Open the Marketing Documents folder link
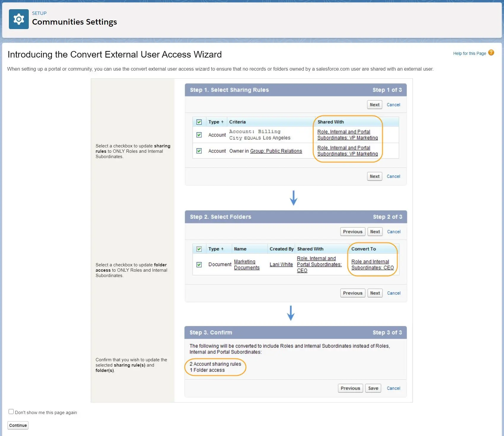Viewport: 504px width, 436px height. pyautogui.click(x=247, y=265)
